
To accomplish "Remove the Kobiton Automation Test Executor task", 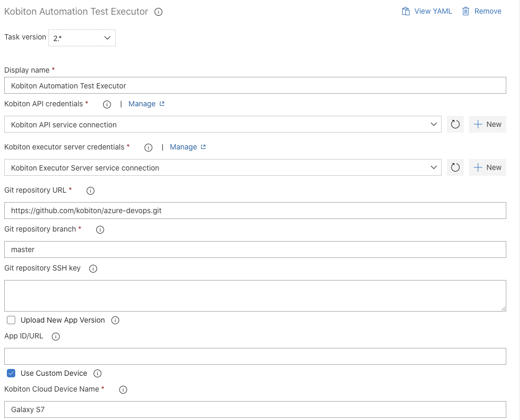I will tap(482, 11).
